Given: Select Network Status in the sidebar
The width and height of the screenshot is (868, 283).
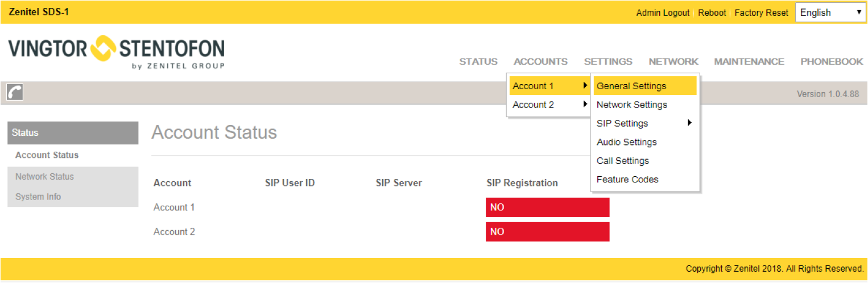Looking at the screenshot, I should 44,177.
